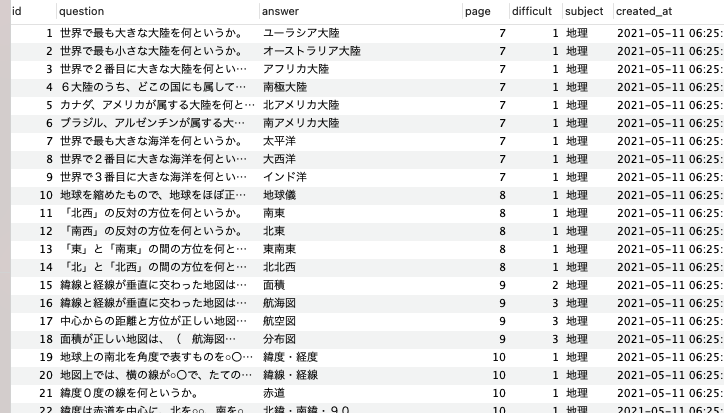Select answer cell 面積
724x413 pixels.
[x=274, y=285]
